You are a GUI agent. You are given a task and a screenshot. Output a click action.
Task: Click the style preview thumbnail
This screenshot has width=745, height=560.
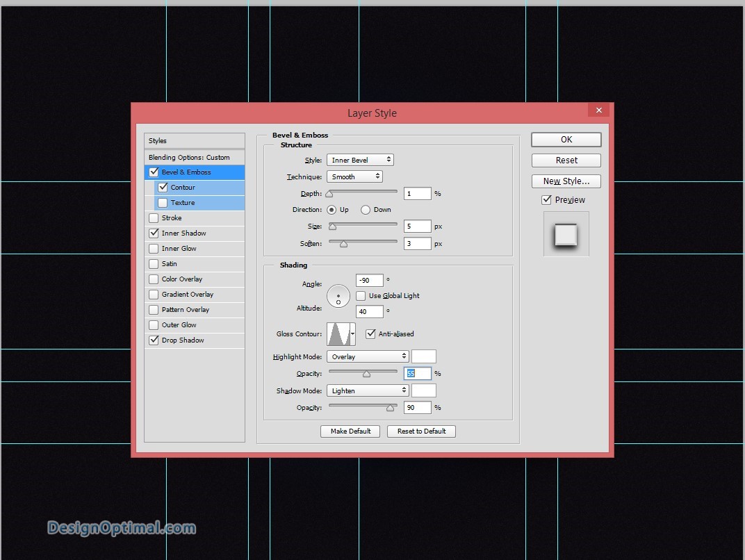[x=566, y=234]
